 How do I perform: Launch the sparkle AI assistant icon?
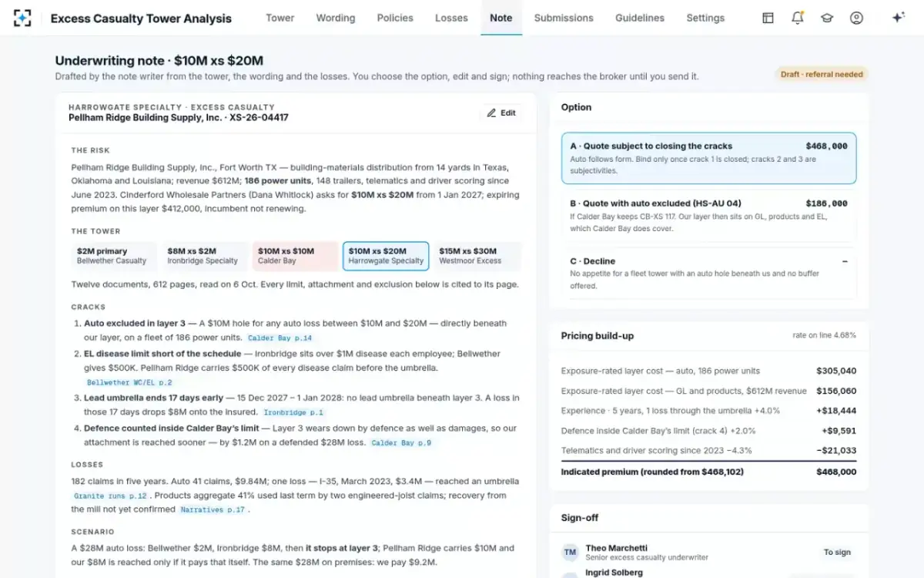tap(898, 18)
